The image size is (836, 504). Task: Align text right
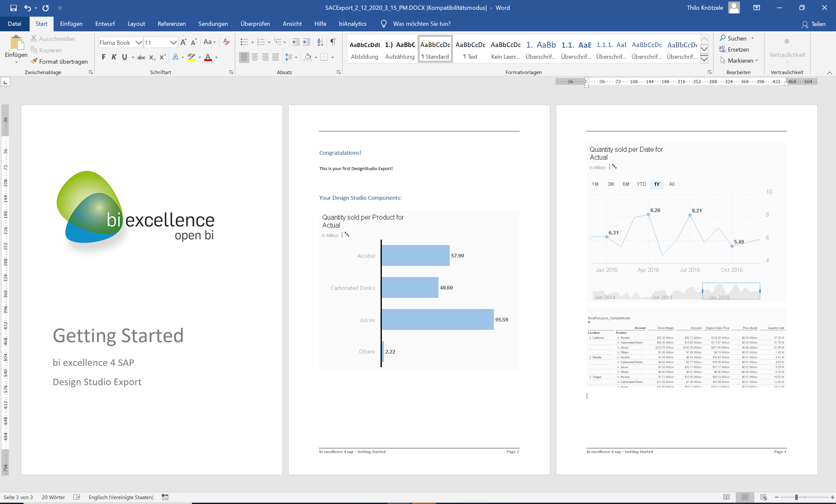[265, 57]
